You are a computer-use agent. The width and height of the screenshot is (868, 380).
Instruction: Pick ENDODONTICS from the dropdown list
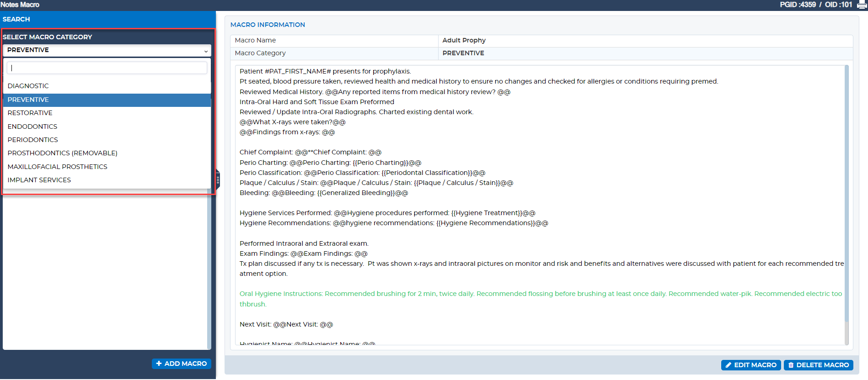pos(32,127)
